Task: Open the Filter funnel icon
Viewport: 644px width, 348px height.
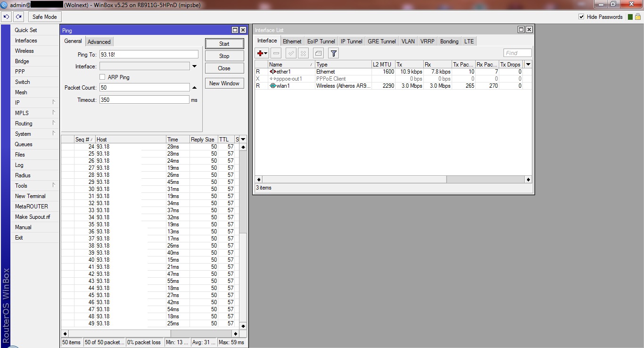Action: pos(333,53)
